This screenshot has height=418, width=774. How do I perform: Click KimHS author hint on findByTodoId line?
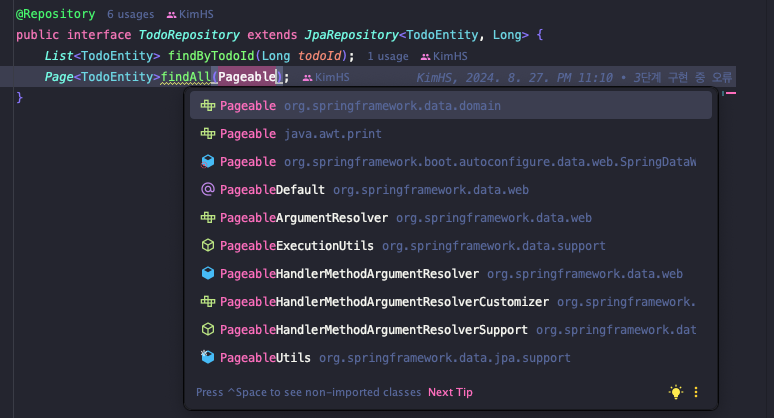444,57
